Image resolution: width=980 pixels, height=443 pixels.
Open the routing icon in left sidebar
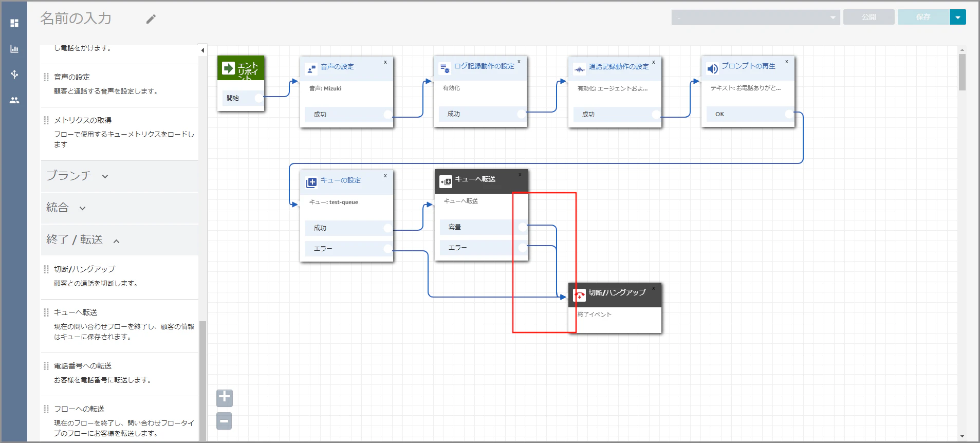[x=14, y=75]
